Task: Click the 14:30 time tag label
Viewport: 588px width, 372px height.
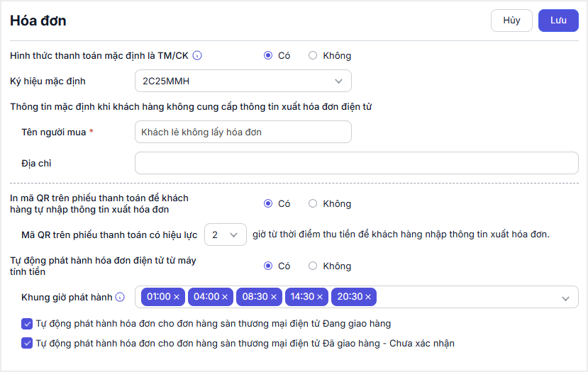Action: coord(302,297)
